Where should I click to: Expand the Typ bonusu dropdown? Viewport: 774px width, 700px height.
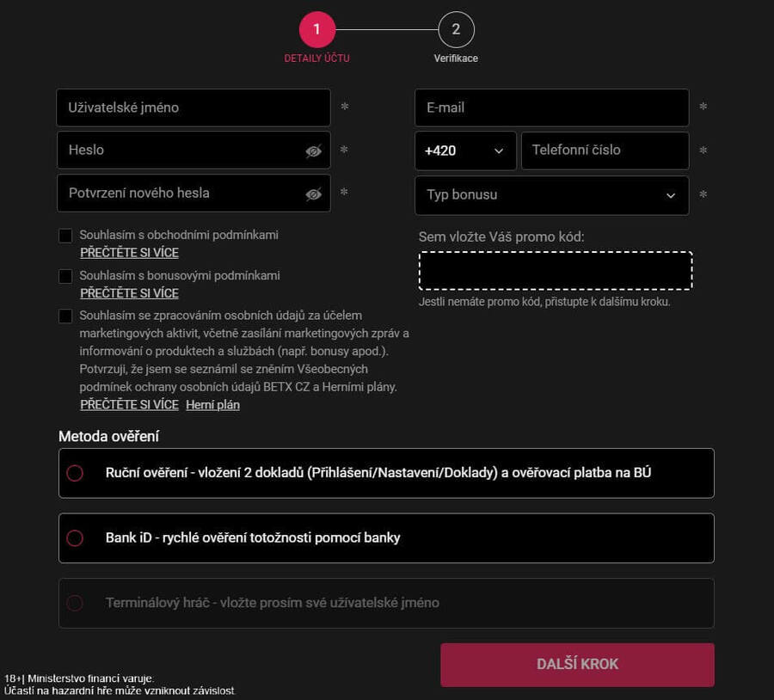(551, 195)
